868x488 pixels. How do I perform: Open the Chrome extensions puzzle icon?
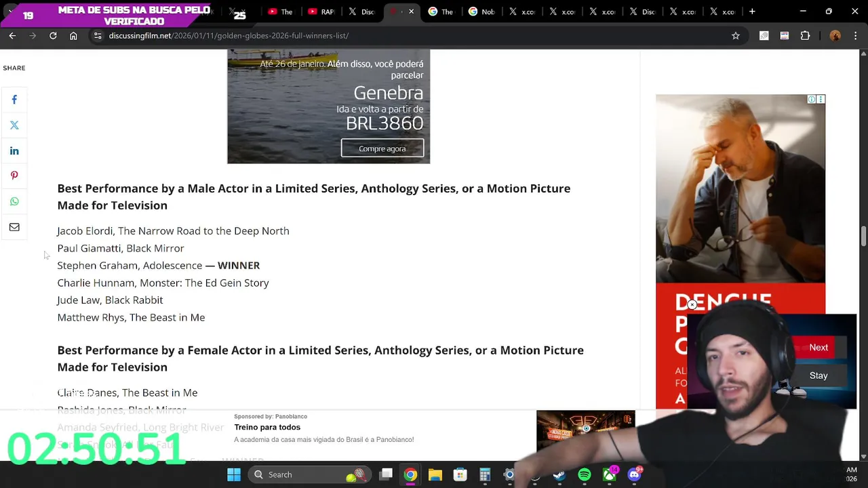pyautogui.click(x=805, y=35)
